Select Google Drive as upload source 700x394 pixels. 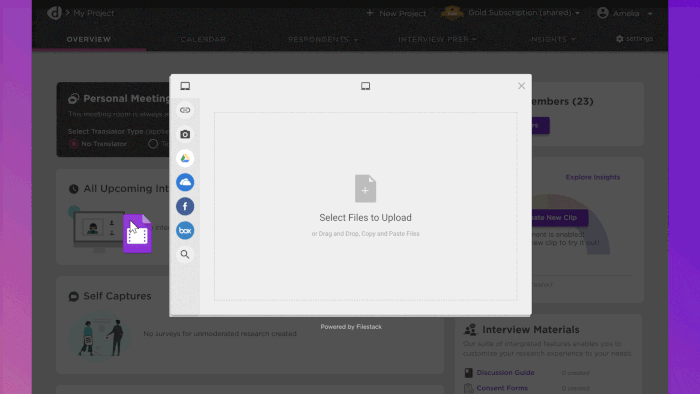pos(185,158)
